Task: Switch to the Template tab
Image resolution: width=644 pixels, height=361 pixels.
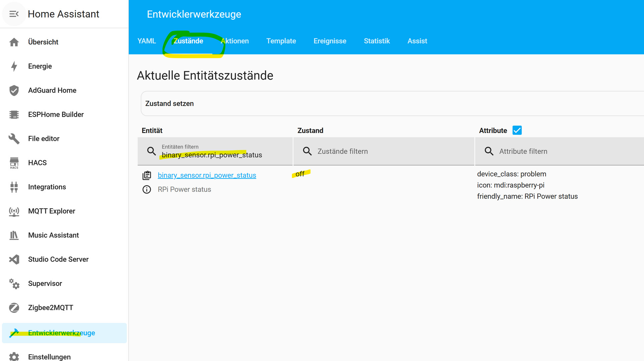Action: pos(281,41)
